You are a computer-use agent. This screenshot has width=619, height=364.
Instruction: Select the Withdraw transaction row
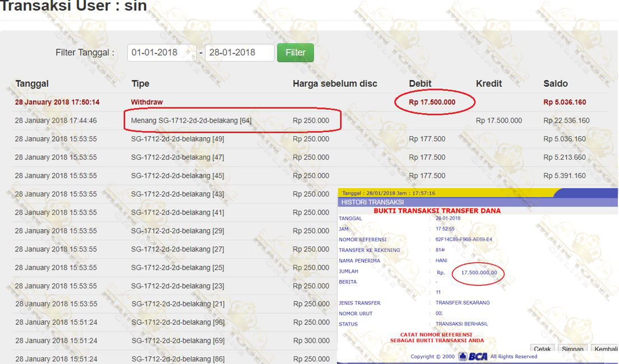click(x=147, y=102)
